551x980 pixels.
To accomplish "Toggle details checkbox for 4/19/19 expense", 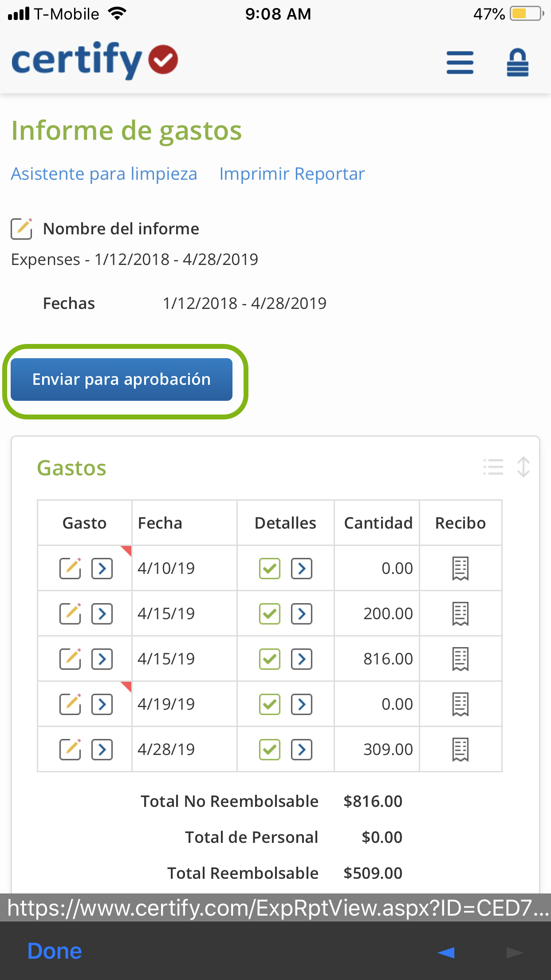I will point(269,704).
